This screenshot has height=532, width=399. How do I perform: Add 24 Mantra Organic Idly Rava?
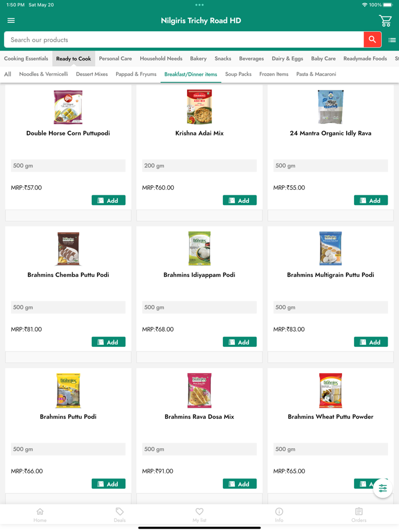coord(370,200)
